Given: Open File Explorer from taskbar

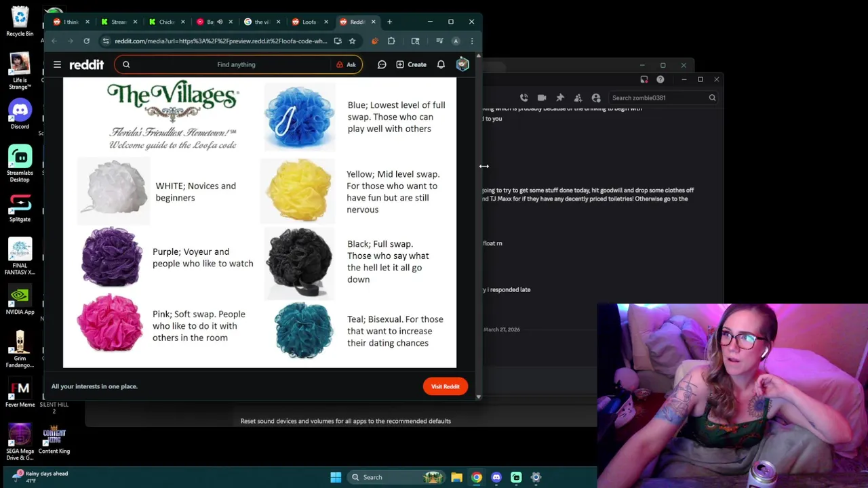Looking at the screenshot, I should click(456, 477).
